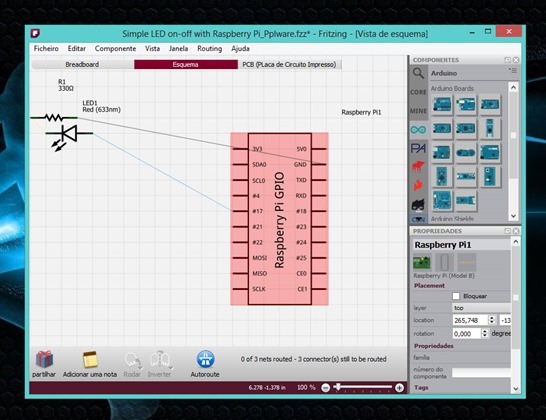Click the zoom in plus icon
Screen dimensions: 546x420
click(399, 388)
